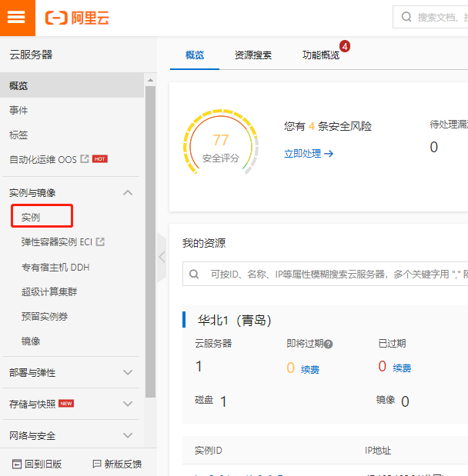The image size is (468, 476).
Task: Open 事件 in the sidebar
Action: click(x=18, y=110)
